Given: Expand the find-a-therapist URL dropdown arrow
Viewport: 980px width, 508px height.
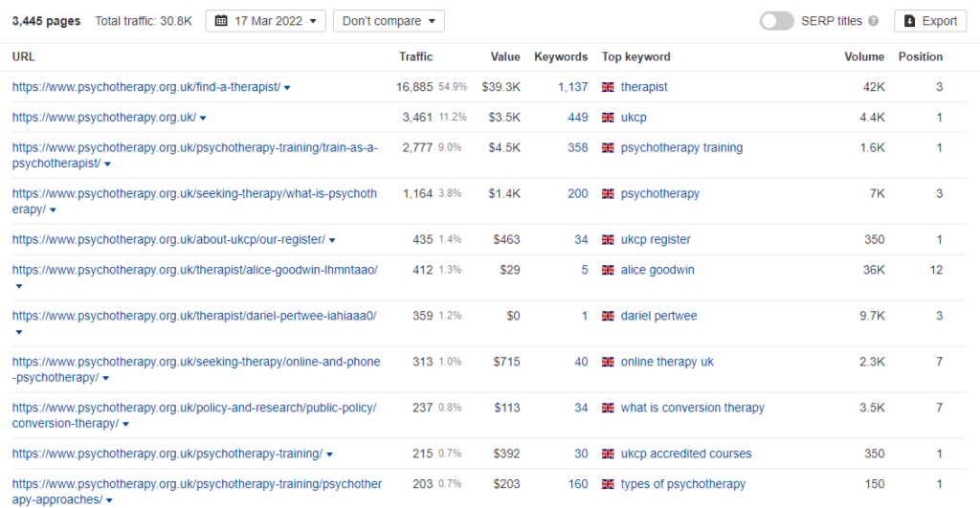Looking at the screenshot, I should [287, 88].
